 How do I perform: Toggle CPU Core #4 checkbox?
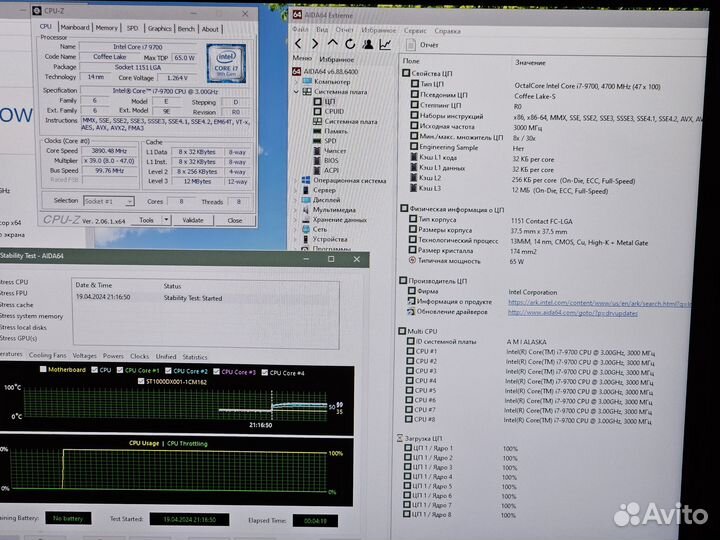pos(264,372)
